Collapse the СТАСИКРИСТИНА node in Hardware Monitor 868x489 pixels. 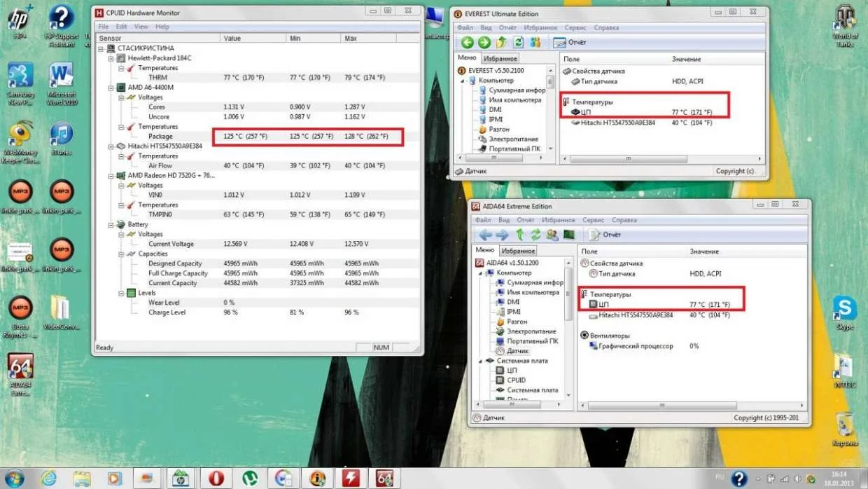click(101, 48)
